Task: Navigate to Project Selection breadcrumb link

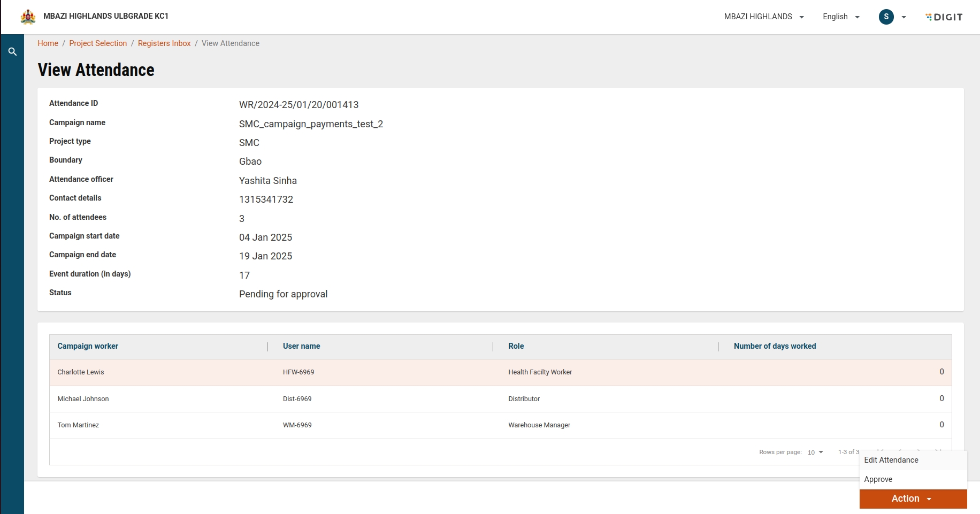Action: (98, 43)
